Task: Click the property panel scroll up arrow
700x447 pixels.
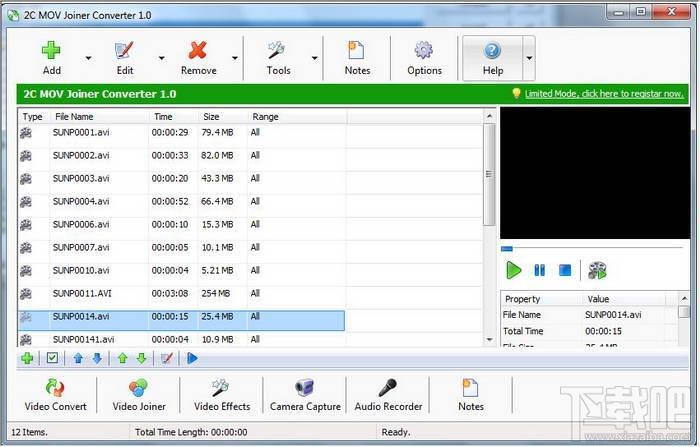Action: (x=684, y=298)
